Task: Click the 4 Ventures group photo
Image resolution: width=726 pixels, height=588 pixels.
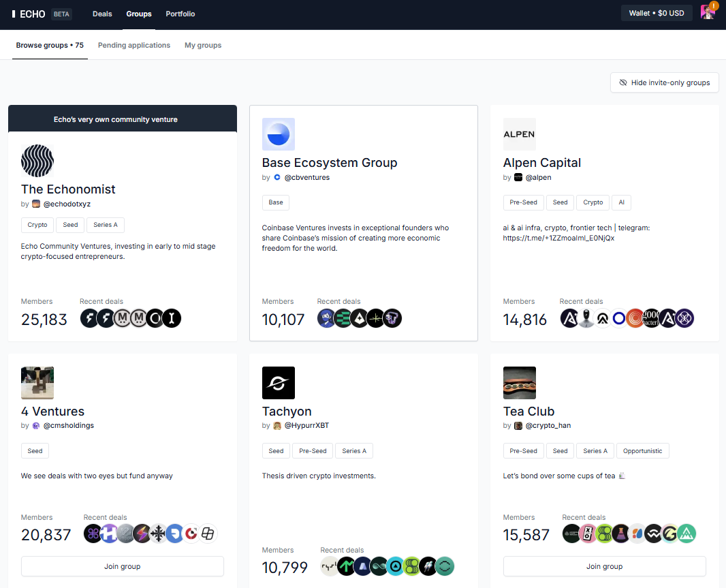Action: pyautogui.click(x=37, y=383)
